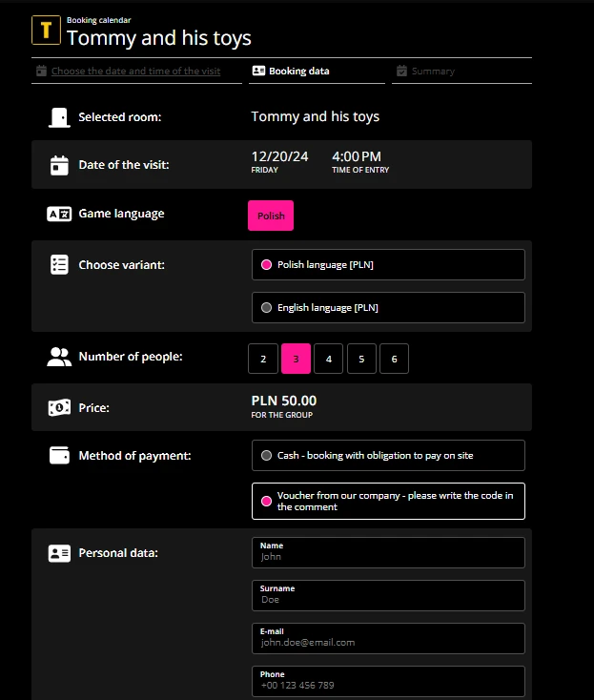
Task: Click the ID card icon beside Personal data
Action: pos(59,553)
